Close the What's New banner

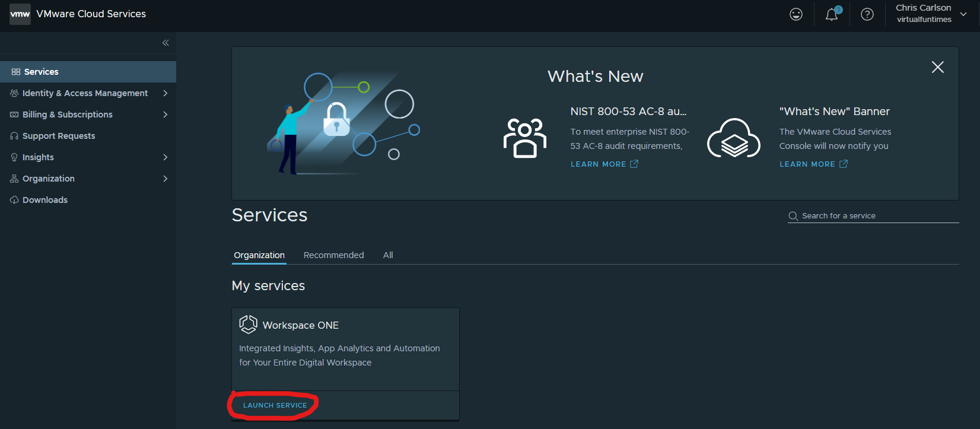(x=938, y=67)
